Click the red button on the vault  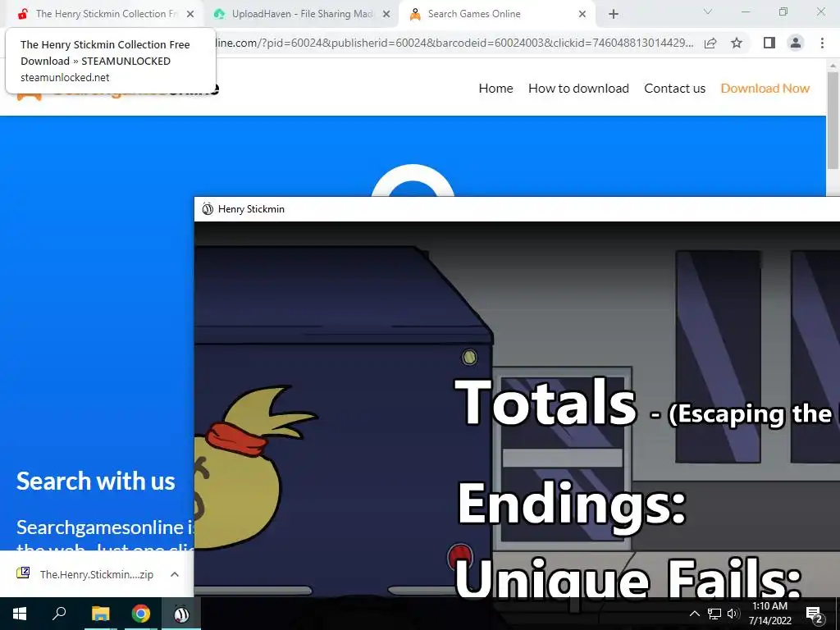(459, 556)
